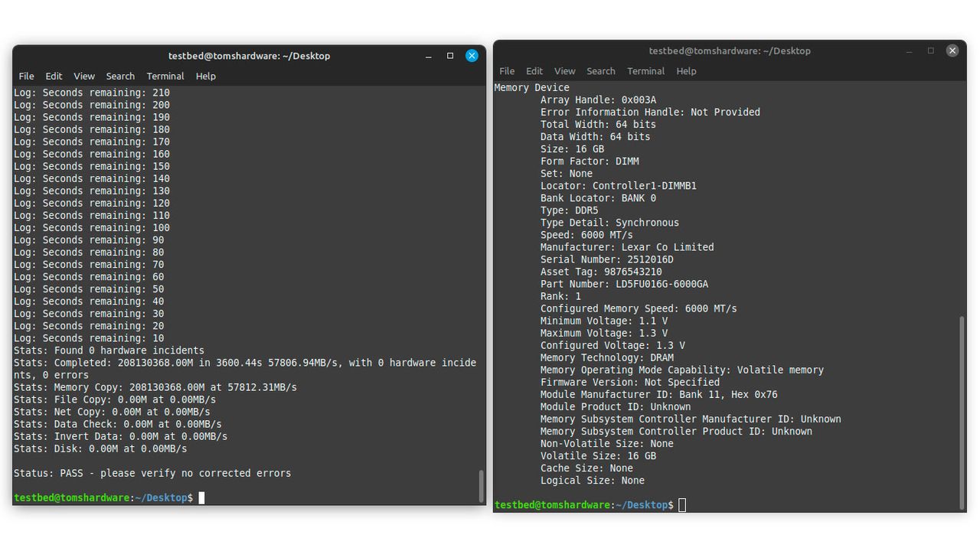
Task: Click the right terminal's vertical scrollbar thumb
Action: (962, 412)
